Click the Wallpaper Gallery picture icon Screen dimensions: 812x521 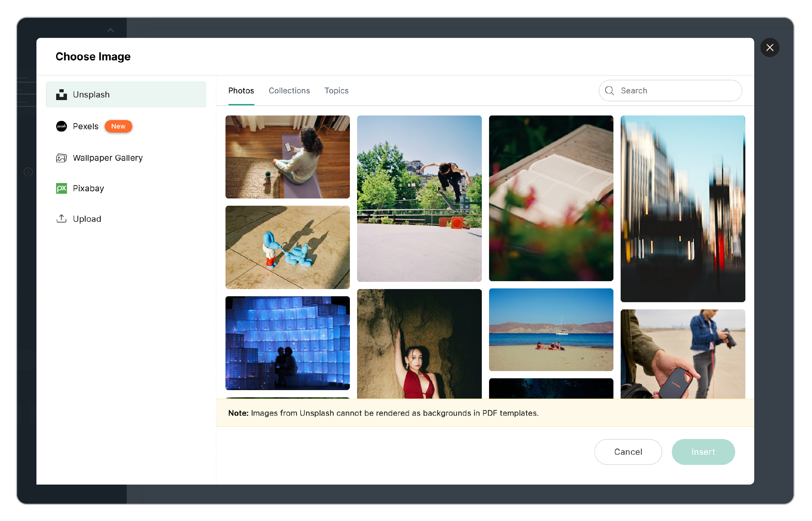click(x=61, y=158)
